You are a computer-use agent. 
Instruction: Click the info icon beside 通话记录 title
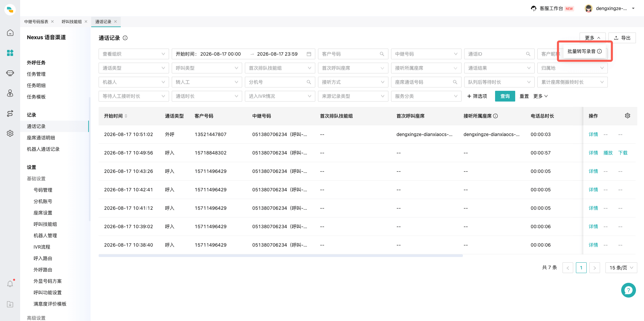point(125,38)
